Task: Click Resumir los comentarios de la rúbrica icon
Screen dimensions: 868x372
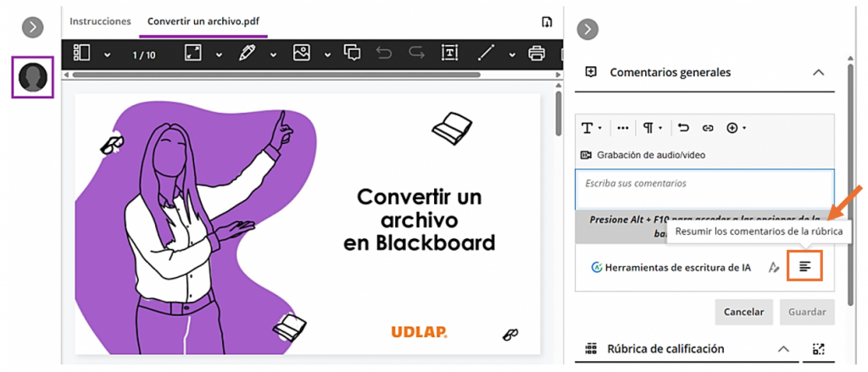Action: tap(805, 267)
